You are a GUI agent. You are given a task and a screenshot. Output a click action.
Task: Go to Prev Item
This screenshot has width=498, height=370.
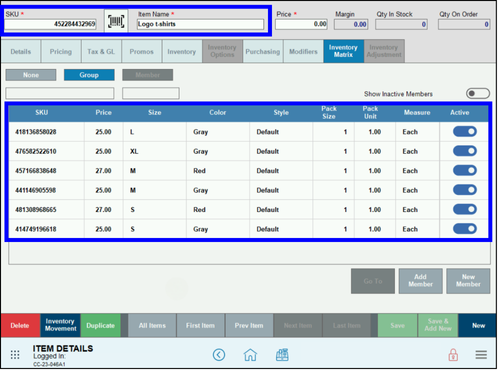click(x=249, y=325)
